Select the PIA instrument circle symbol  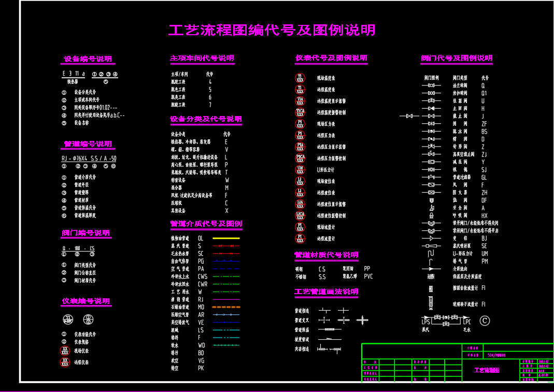click(300, 147)
